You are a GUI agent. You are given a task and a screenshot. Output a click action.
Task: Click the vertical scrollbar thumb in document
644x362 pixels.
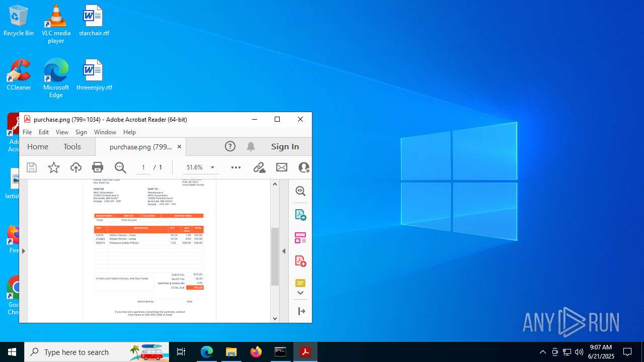coord(275,257)
